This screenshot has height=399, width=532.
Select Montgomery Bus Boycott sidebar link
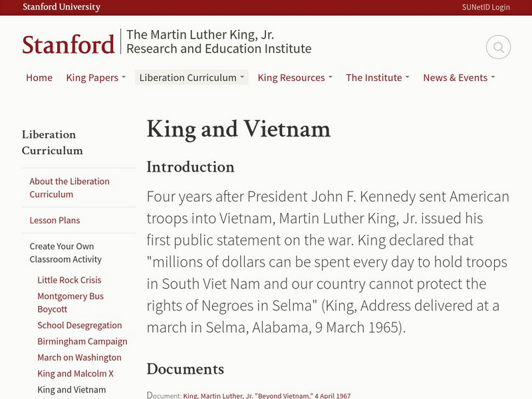(x=70, y=303)
